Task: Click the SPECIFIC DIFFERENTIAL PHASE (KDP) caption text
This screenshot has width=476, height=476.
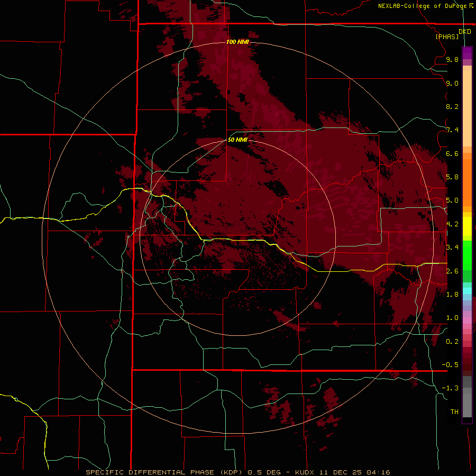Action: point(164,472)
